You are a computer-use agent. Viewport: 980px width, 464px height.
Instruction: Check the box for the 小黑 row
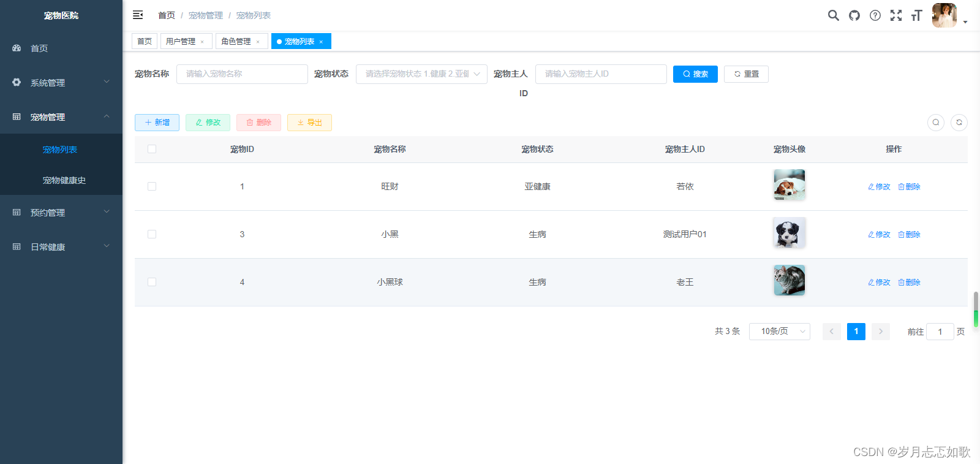point(152,234)
